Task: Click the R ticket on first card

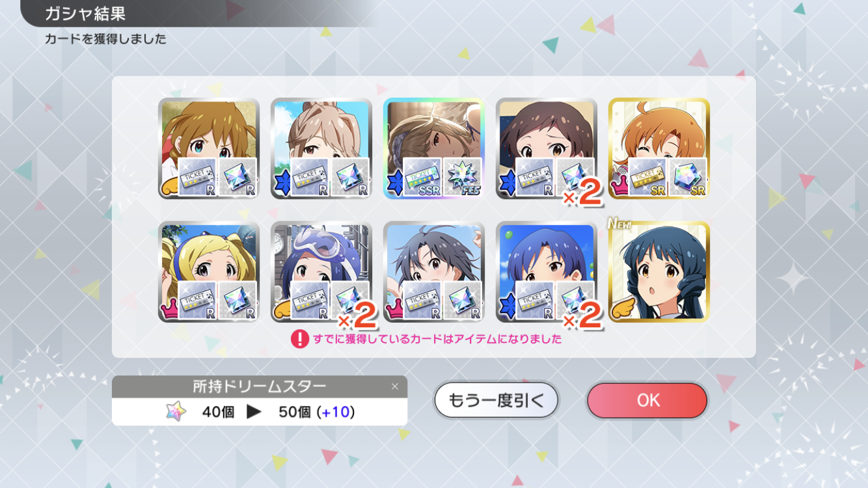Action: [198, 178]
